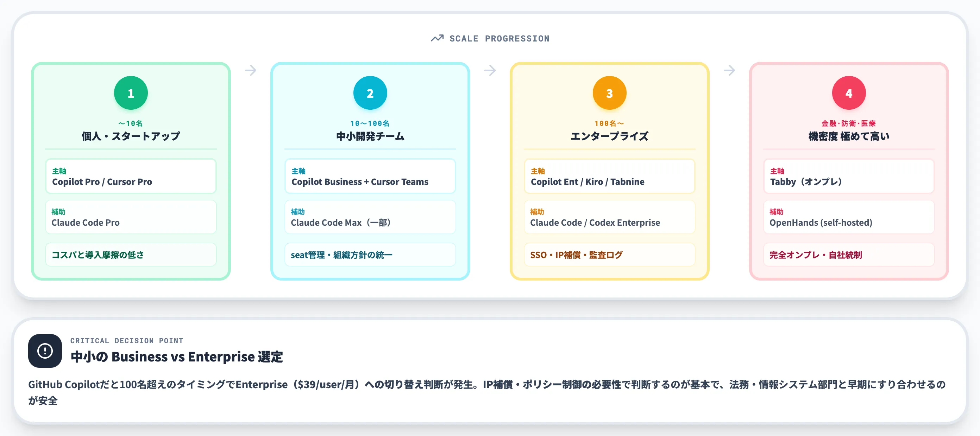980x436 pixels.
Task: Click the arrow between step 2 and step 3
Action: (x=490, y=70)
